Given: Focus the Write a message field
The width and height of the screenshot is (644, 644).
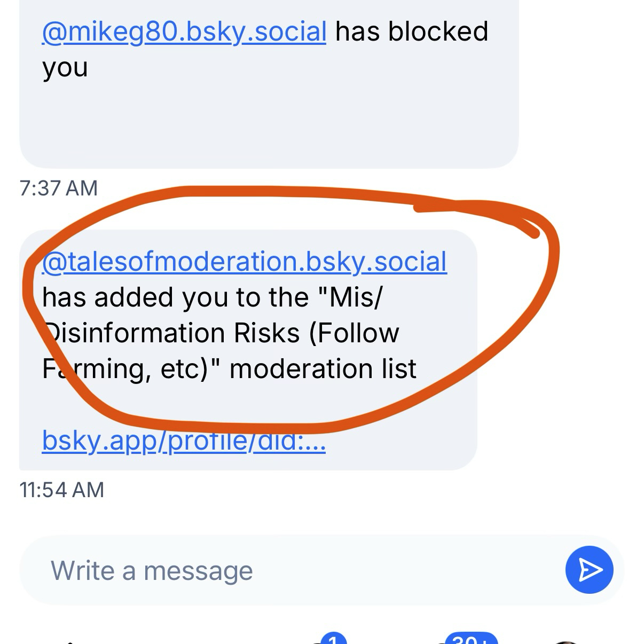Looking at the screenshot, I should pos(288,570).
